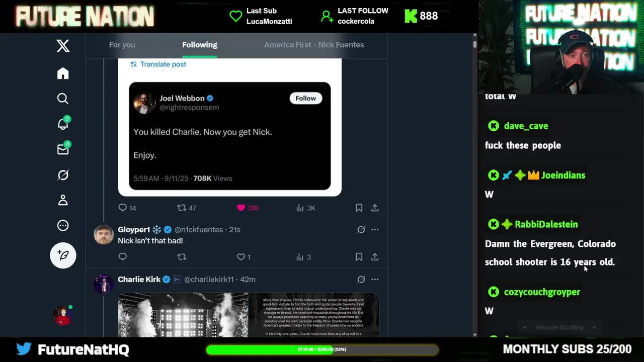Go to Home via house icon
The width and height of the screenshot is (644, 362).
[x=63, y=73]
